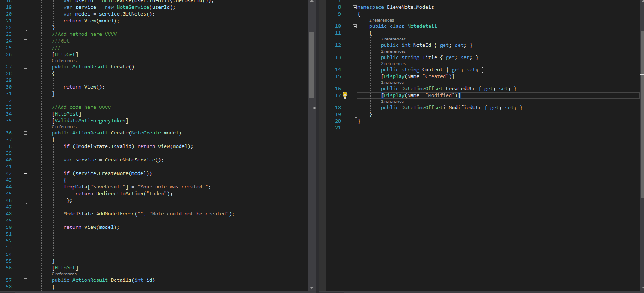The height and width of the screenshot is (293, 644).
Task: Open 0 references above Details method
Action: (64, 274)
